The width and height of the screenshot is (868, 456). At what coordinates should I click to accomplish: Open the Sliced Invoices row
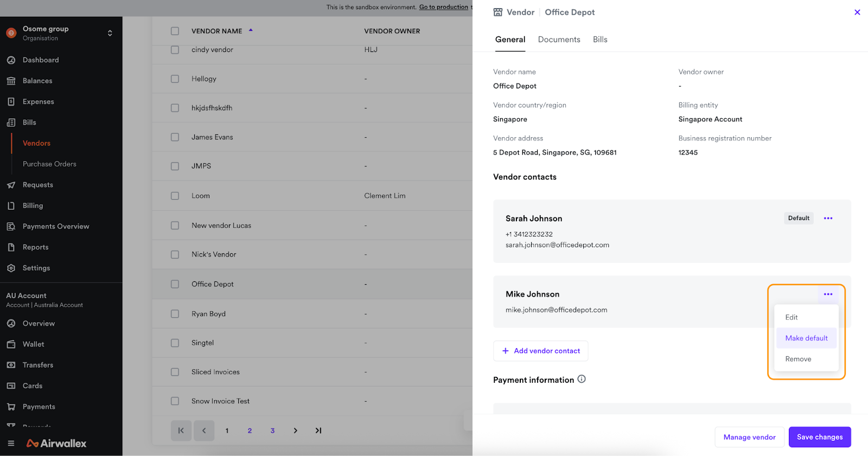click(x=312, y=372)
